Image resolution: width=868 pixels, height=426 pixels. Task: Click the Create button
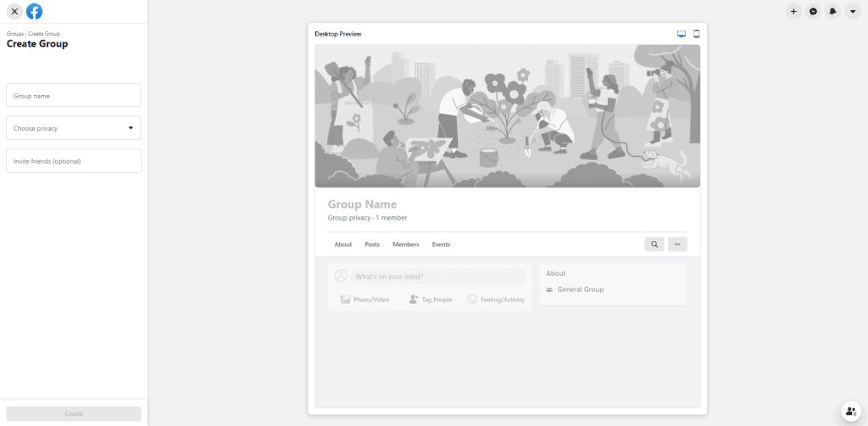point(74,414)
